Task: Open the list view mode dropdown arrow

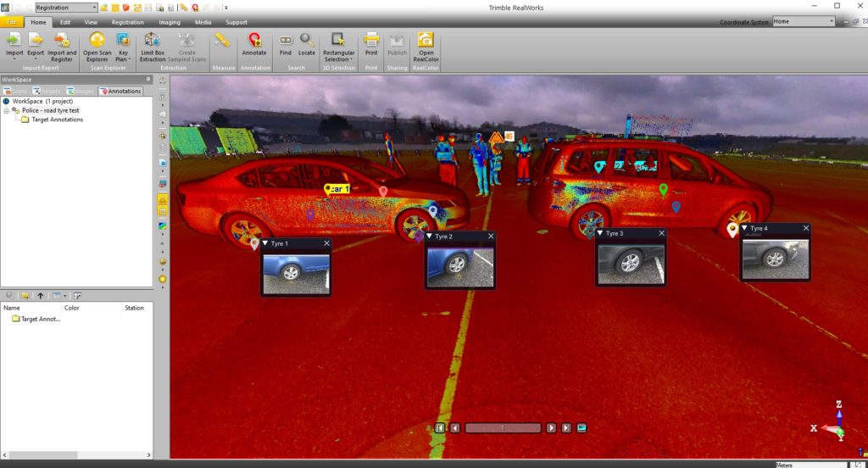Action: coord(64,296)
